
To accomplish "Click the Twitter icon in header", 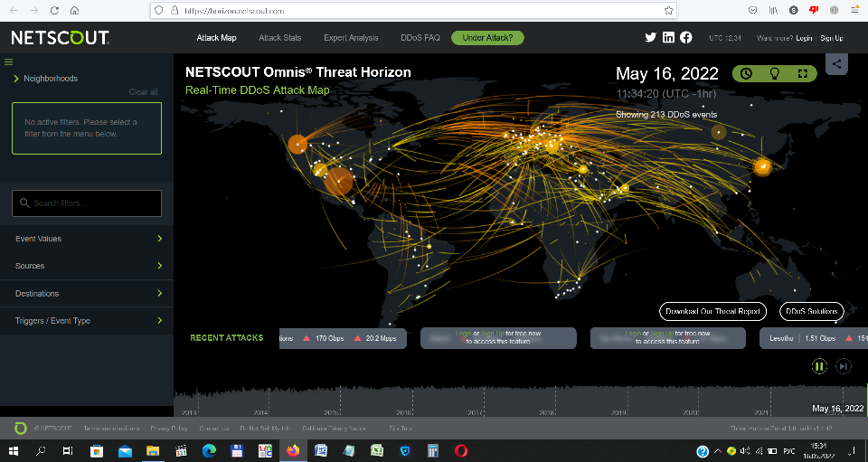I will click(650, 38).
